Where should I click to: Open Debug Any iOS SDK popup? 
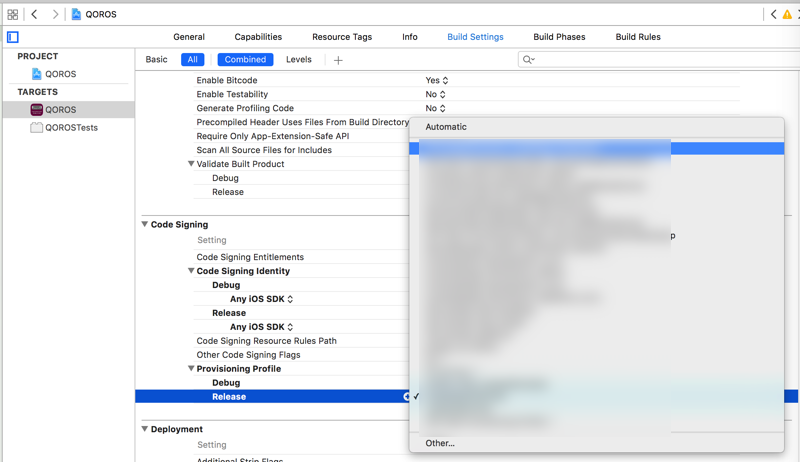[x=261, y=299]
